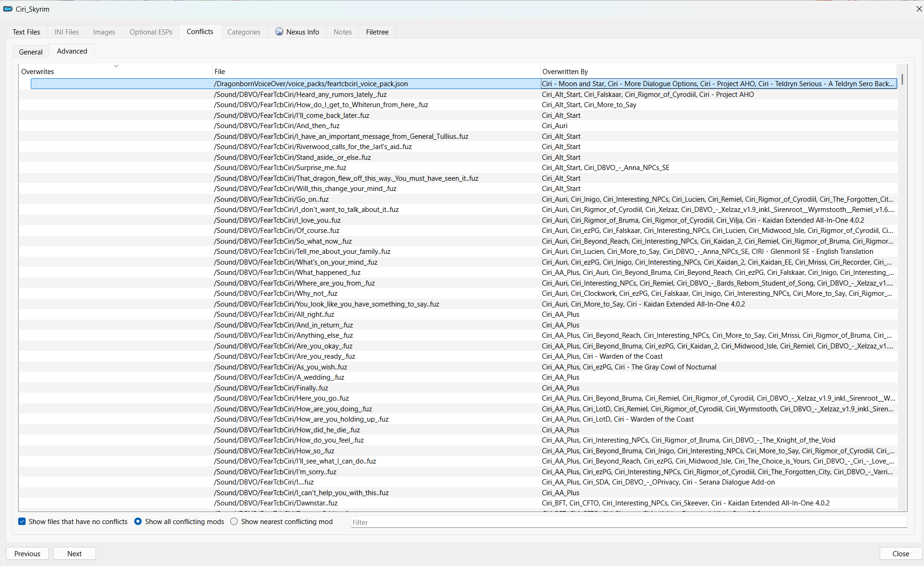Screen dimensions: 924x566
Task: Select the feartcbciri_voice_pack.json row
Action: click(x=464, y=84)
